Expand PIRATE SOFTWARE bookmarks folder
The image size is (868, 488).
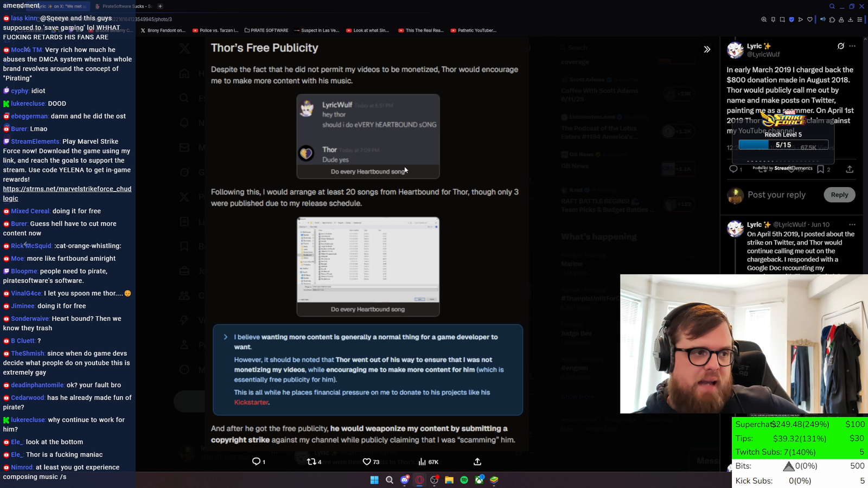[x=266, y=30]
